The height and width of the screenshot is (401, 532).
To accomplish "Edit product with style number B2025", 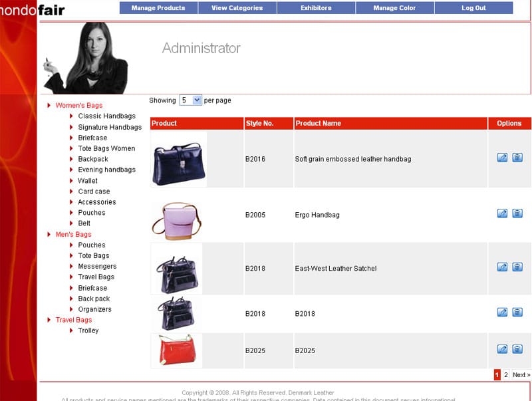I will tap(501, 350).
